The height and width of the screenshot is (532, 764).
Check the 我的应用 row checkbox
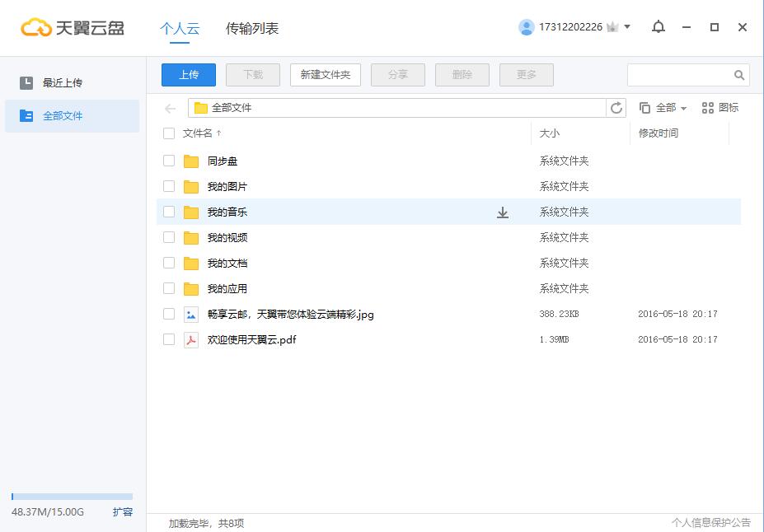click(x=169, y=288)
